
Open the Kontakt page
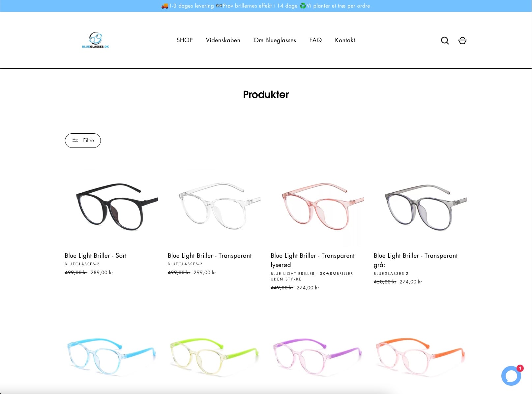(345, 40)
